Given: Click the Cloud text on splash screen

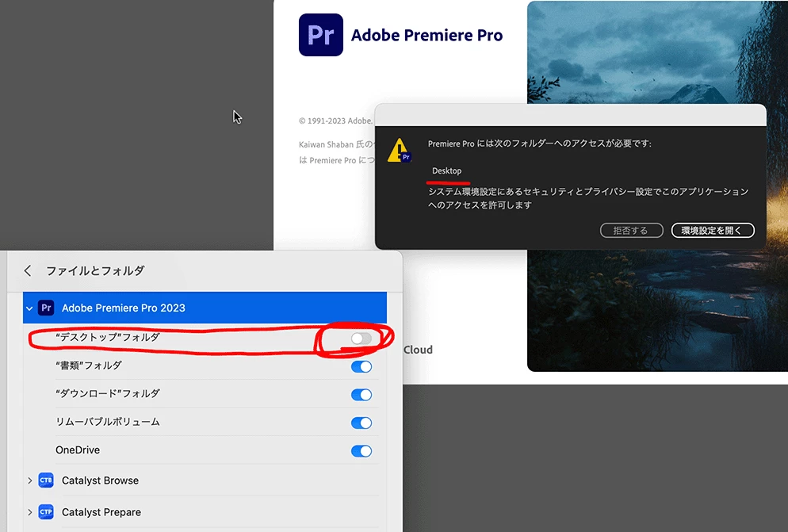Looking at the screenshot, I should coord(418,350).
